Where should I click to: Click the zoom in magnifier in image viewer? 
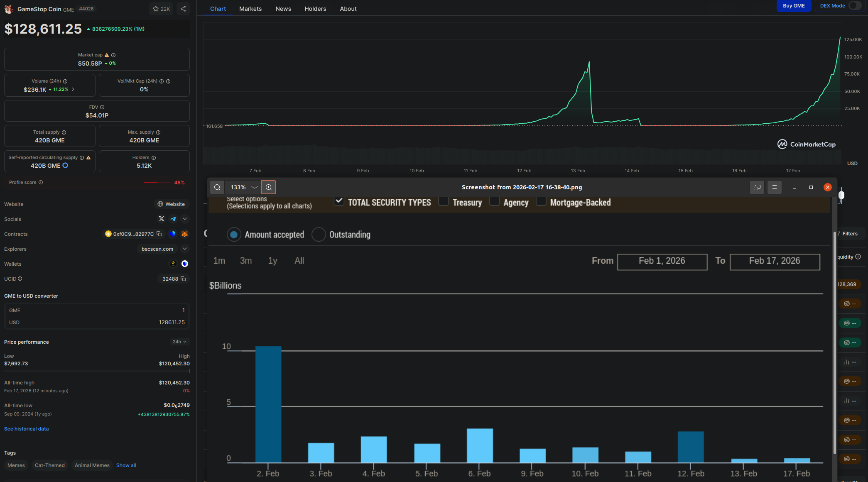[x=269, y=187]
